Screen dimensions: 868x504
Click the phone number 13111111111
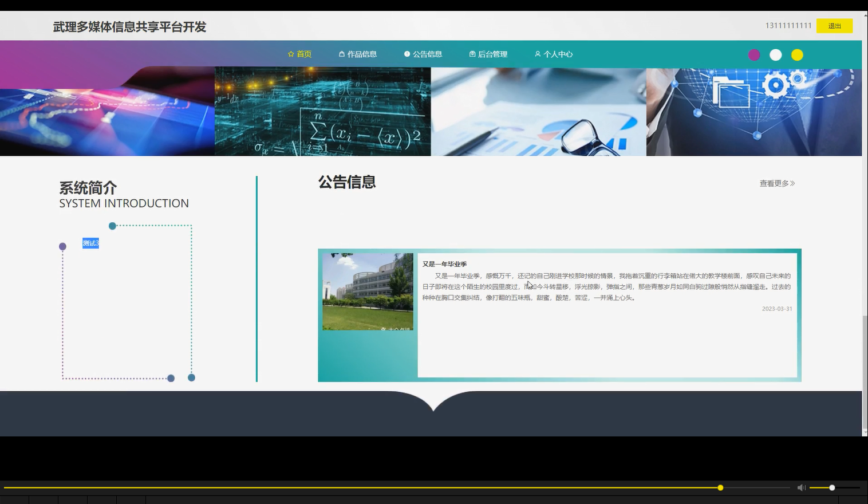(788, 26)
